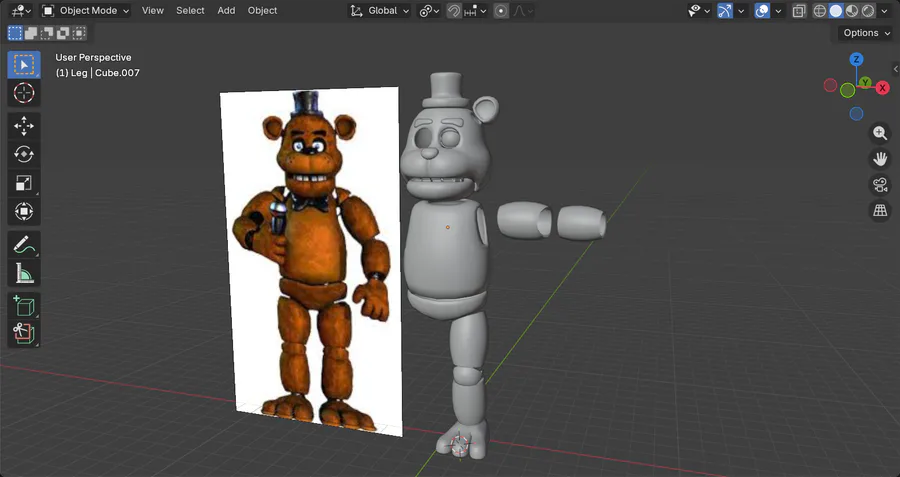Switch to Material Preview shading
The image size is (900, 477).
(x=852, y=11)
